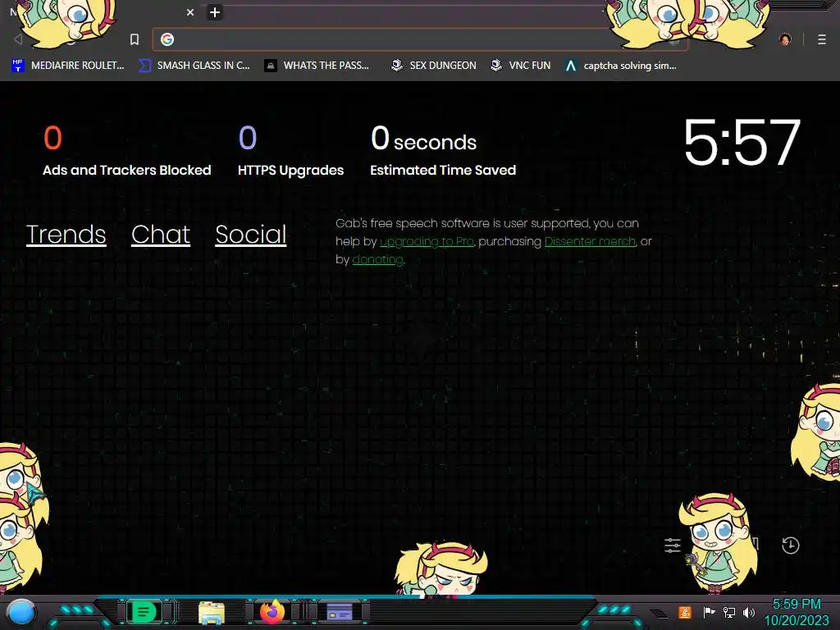Open the Chat link
Viewport: 840px width, 630px height.
click(x=161, y=234)
